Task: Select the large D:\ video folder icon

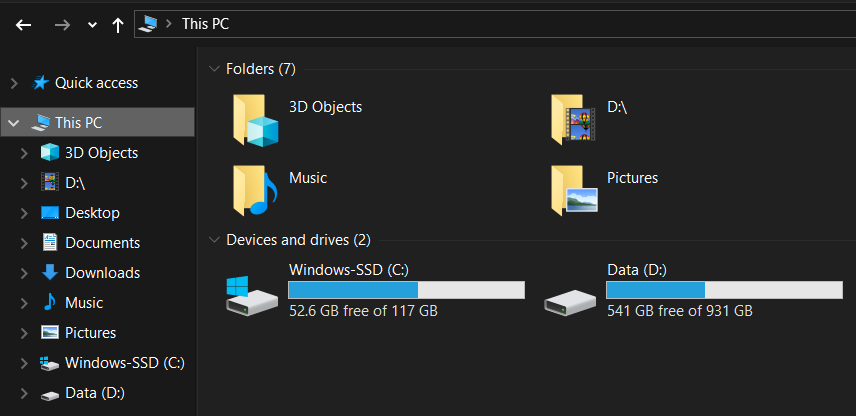Action: coord(573,119)
